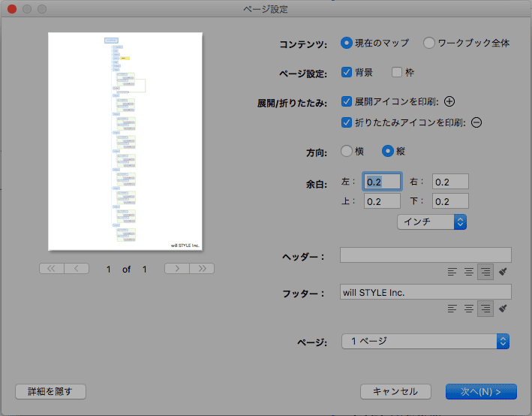532x416 pixels.
Task: Right-align the header text
Action: click(485, 272)
